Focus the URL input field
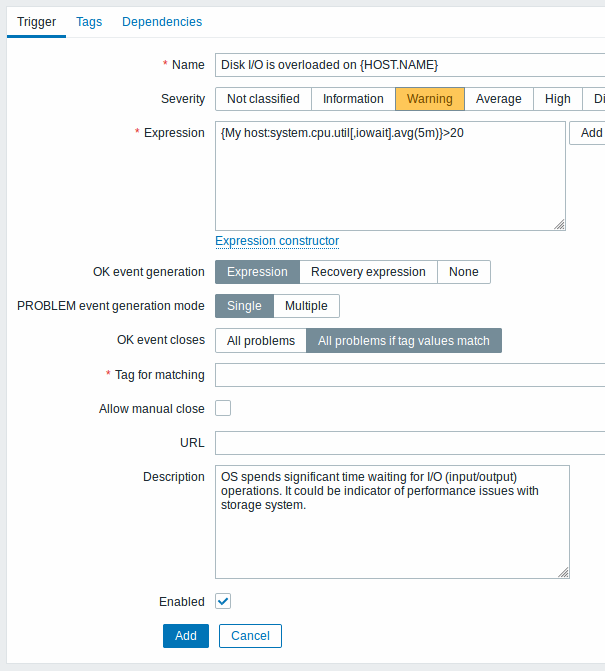Image resolution: width=605 pixels, height=671 pixels. (x=410, y=443)
